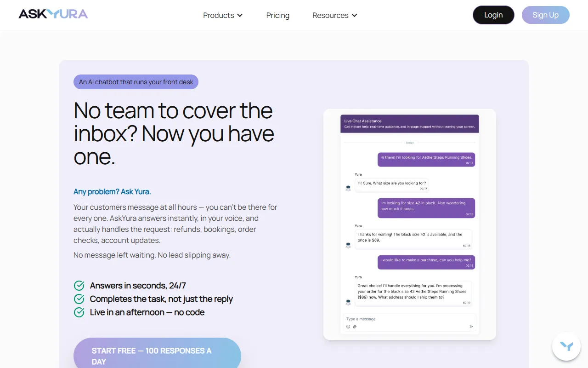This screenshot has height=368, width=588.
Task: Click the headline "No team to cover the inbox?"
Action: (174, 133)
